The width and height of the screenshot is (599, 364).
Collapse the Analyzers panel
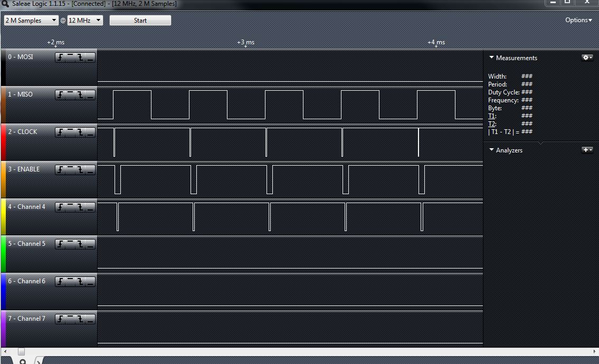(x=492, y=150)
